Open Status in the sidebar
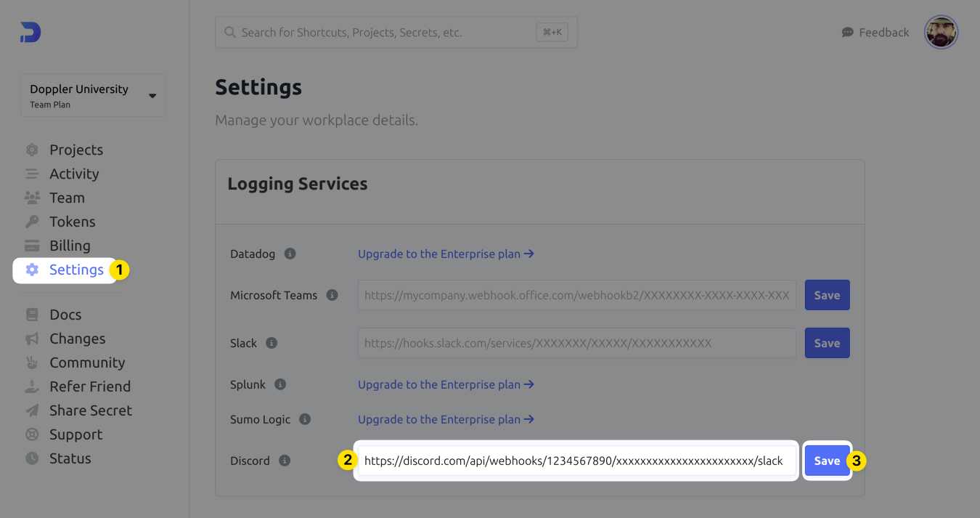 coord(70,458)
